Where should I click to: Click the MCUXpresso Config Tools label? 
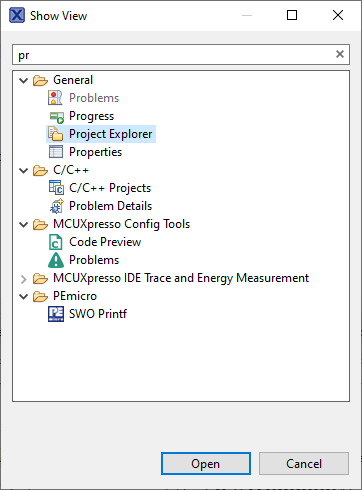click(121, 224)
